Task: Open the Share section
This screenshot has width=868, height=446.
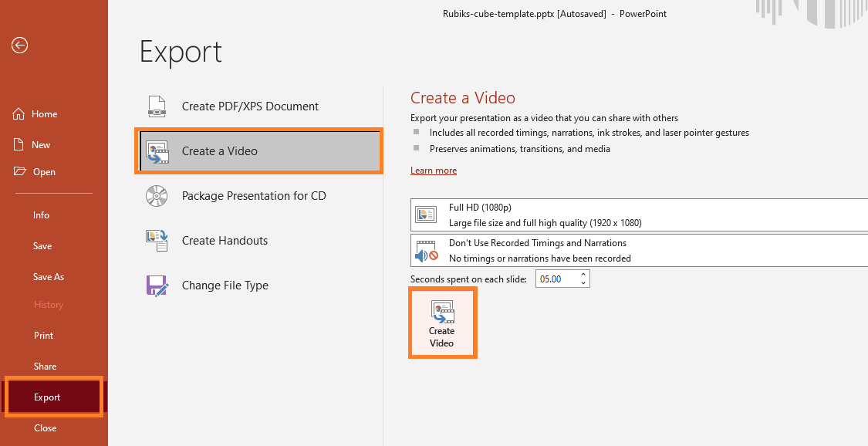Action: coord(45,366)
